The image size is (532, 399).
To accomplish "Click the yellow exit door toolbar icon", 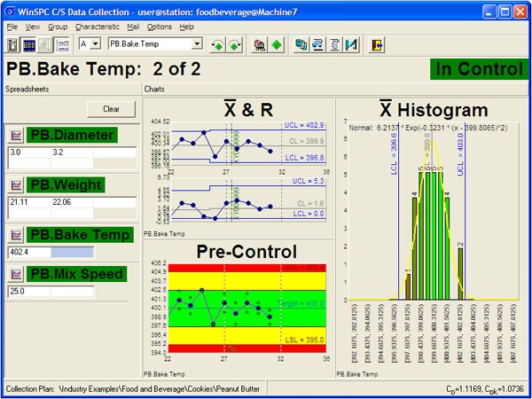I will tap(377, 43).
